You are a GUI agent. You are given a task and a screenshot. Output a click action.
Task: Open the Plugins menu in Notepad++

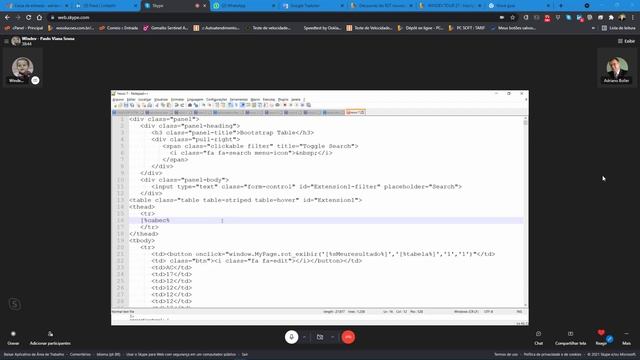point(283,100)
